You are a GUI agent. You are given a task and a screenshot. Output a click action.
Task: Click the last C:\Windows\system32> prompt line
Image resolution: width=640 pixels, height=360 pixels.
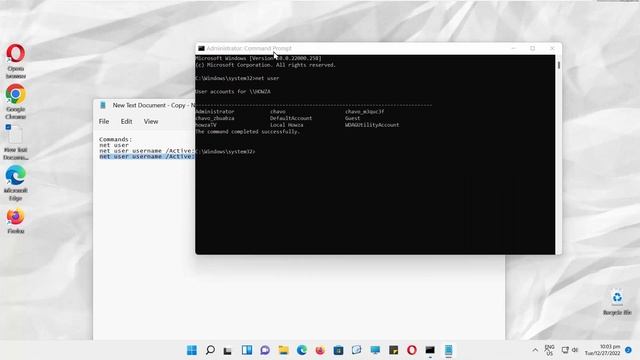click(225, 152)
